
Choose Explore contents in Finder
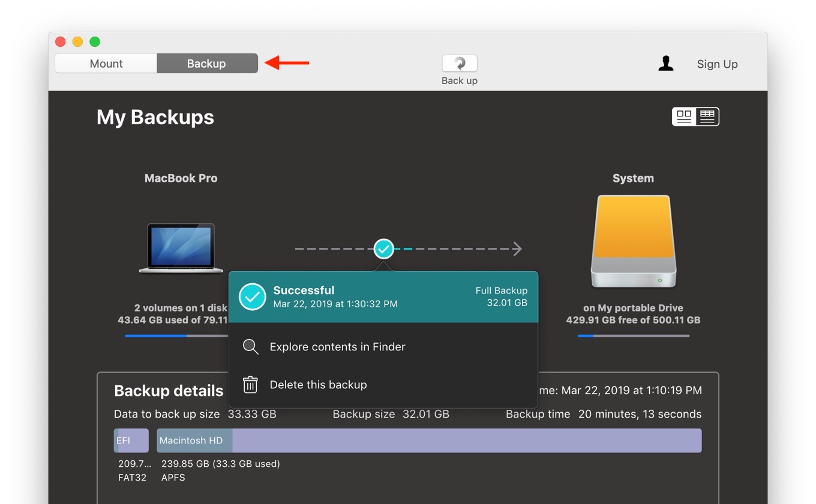[x=337, y=347]
